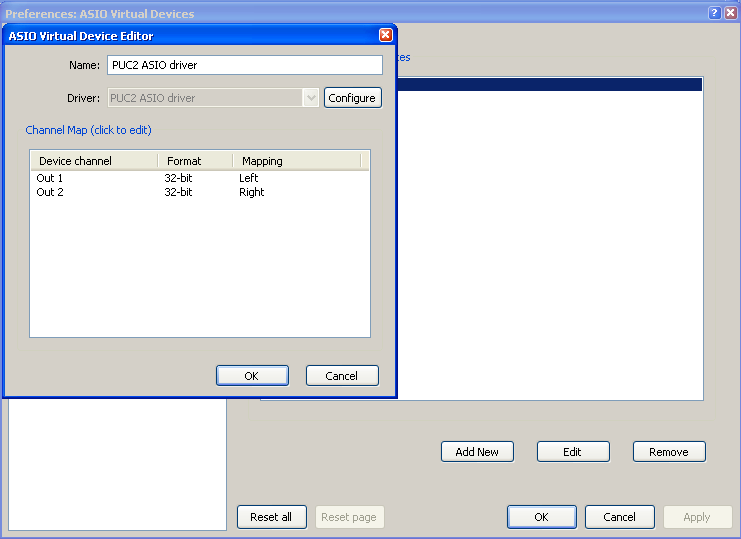
Task: Close the ASIO Virtual Device Editor dialog
Action: (x=386, y=35)
